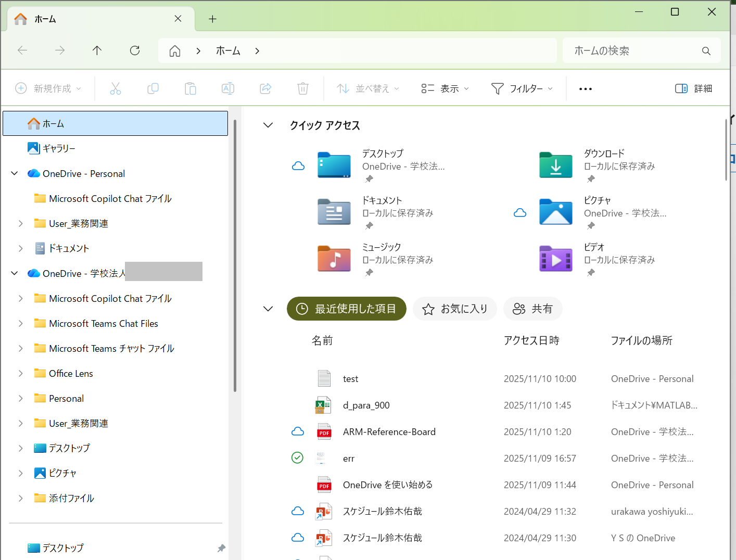The width and height of the screenshot is (736, 560).
Task: Click the Excel icon of d_para_900
Action: coord(323,405)
